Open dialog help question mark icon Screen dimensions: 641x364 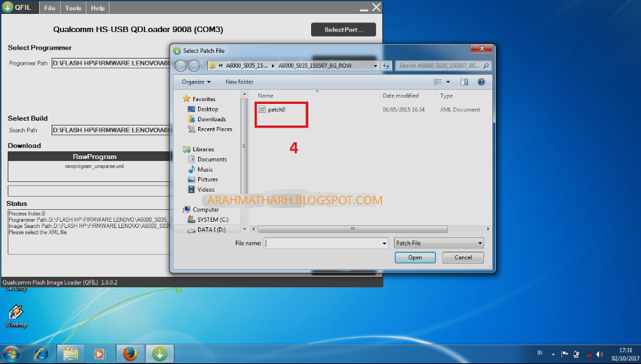[x=481, y=82]
